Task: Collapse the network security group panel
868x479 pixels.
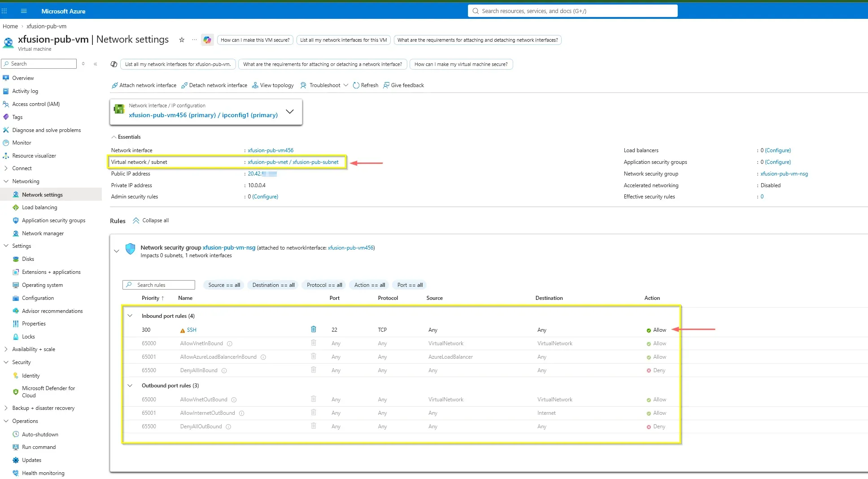Action: point(117,251)
